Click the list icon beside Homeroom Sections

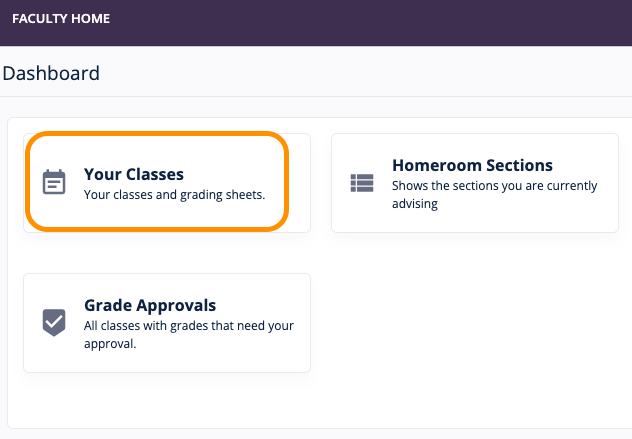[x=361, y=183]
